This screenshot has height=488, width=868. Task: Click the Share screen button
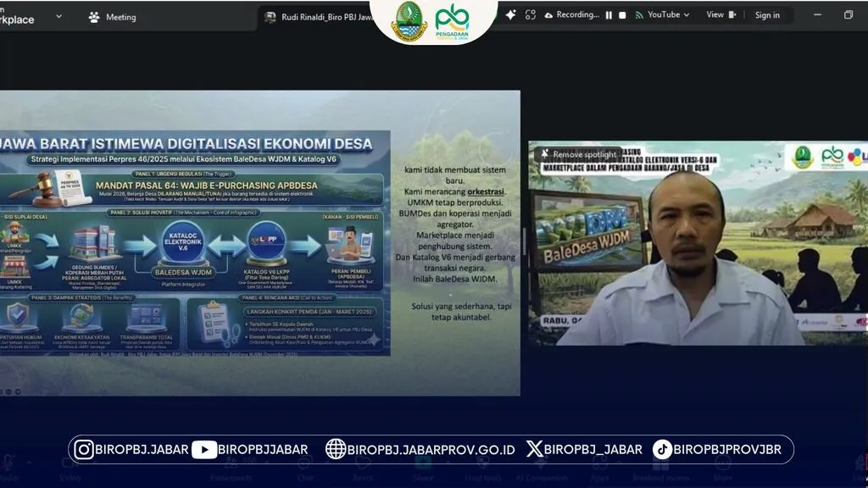point(423,477)
